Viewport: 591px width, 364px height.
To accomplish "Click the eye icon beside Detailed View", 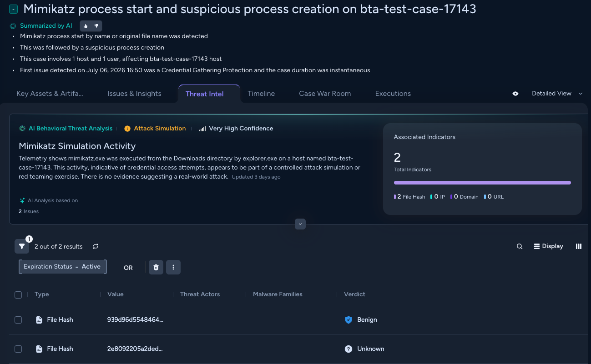I will point(515,94).
